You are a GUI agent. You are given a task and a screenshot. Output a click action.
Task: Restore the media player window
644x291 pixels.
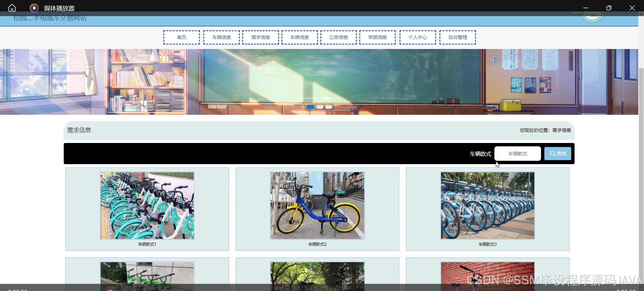click(609, 8)
